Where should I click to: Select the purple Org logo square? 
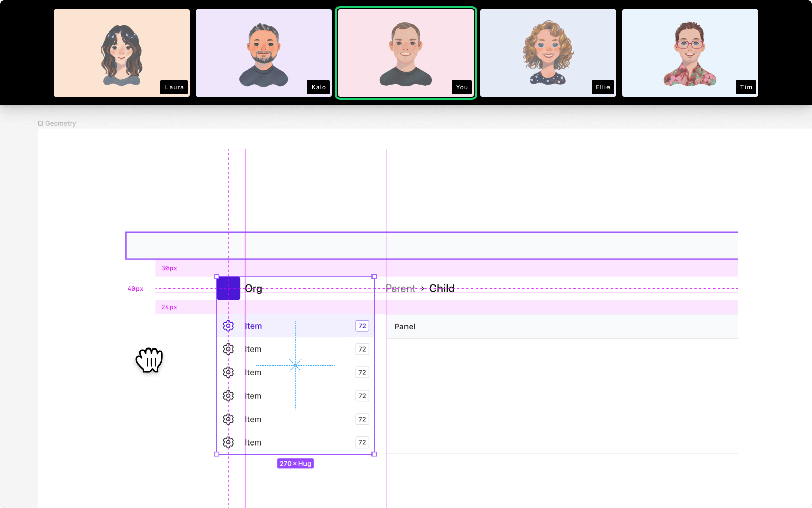pyautogui.click(x=228, y=289)
